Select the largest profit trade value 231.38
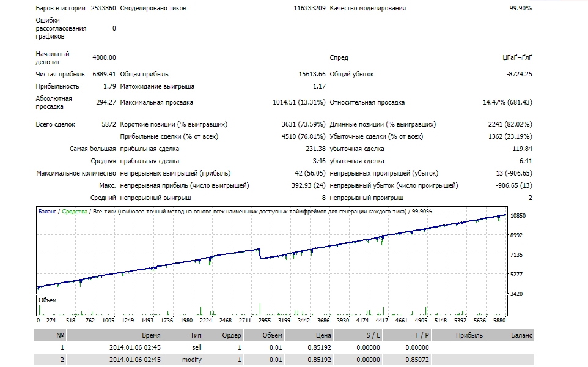 pyautogui.click(x=315, y=149)
